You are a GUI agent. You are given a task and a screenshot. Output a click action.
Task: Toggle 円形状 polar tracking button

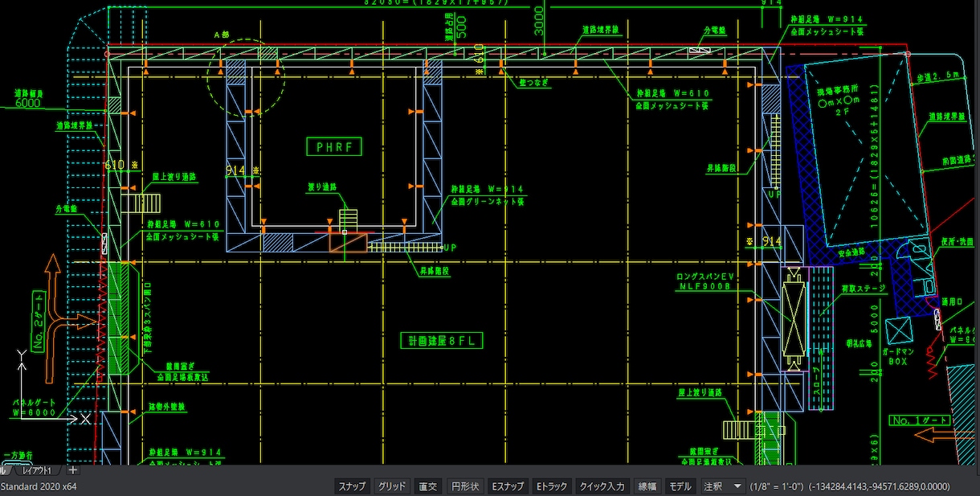click(464, 486)
